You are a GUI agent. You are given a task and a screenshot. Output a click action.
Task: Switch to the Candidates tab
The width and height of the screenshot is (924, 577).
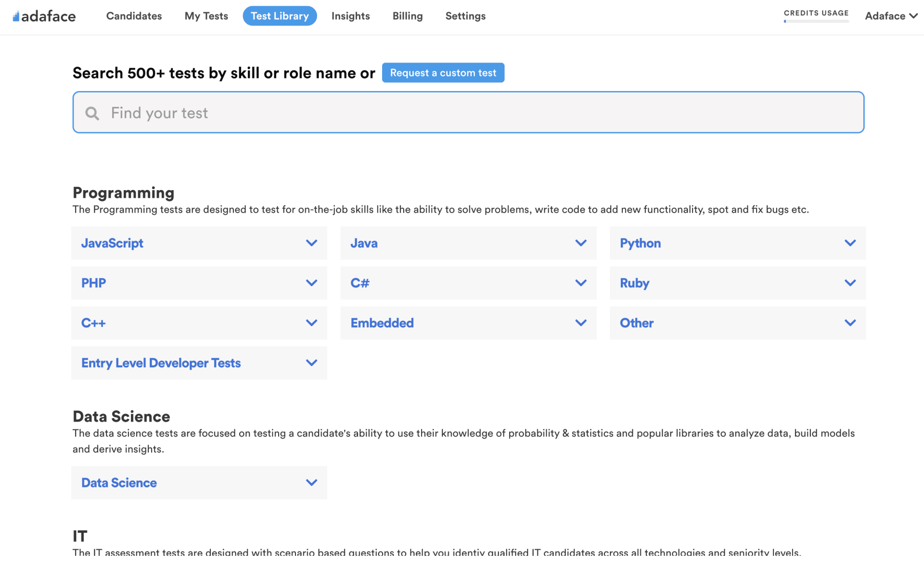click(134, 16)
